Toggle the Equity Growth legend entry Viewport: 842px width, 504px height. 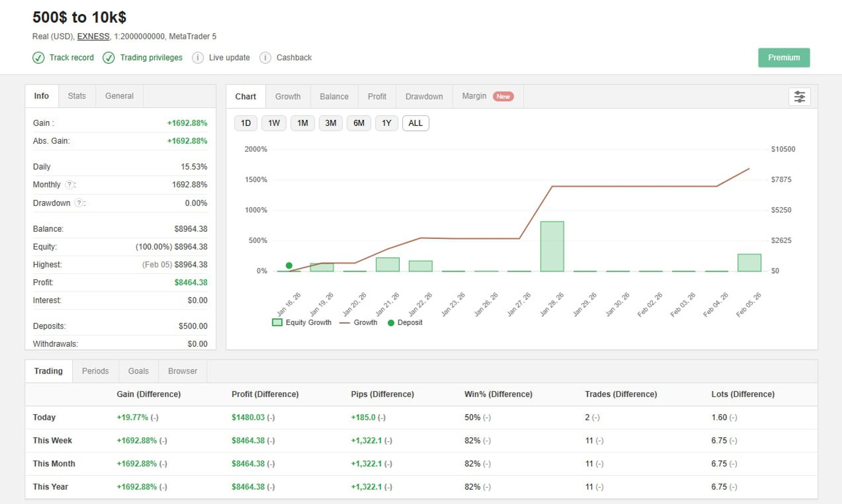pos(302,322)
